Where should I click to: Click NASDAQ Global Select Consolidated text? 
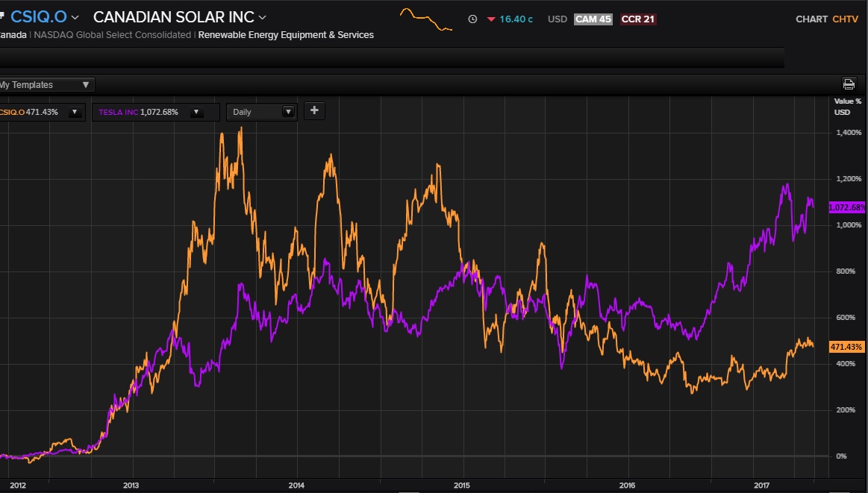click(x=113, y=35)
